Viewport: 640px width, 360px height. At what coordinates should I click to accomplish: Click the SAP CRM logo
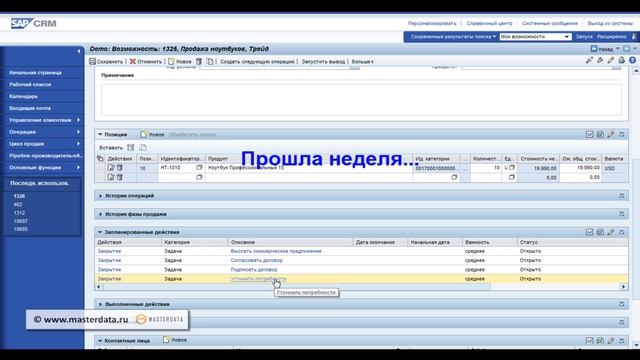click(x=33, y=23)
